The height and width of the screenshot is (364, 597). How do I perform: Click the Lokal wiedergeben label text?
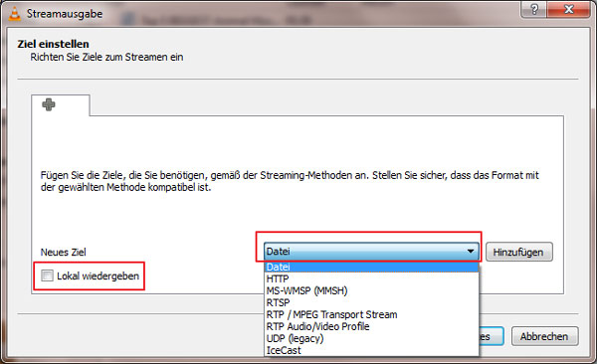(x=98, y=276)
